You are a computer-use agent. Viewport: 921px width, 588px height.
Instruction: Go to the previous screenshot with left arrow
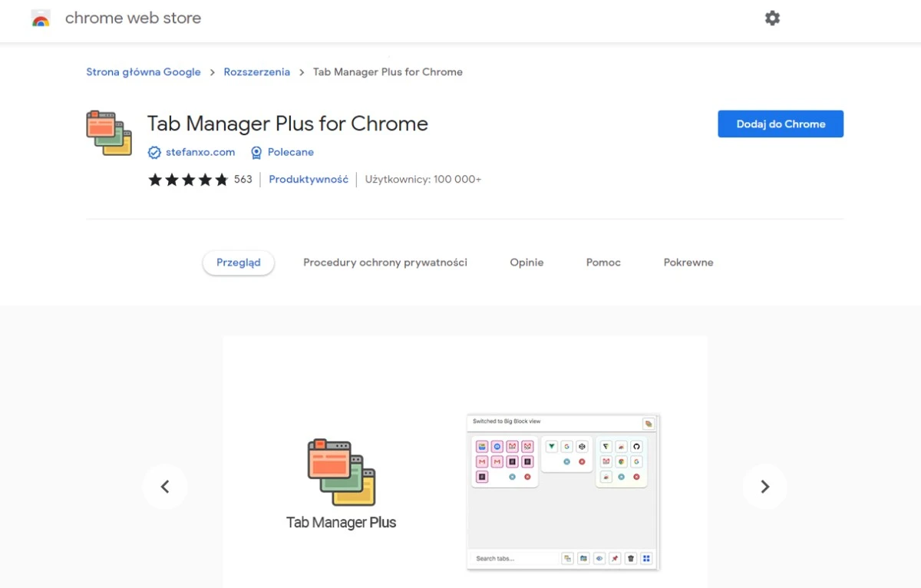point(165,487)
